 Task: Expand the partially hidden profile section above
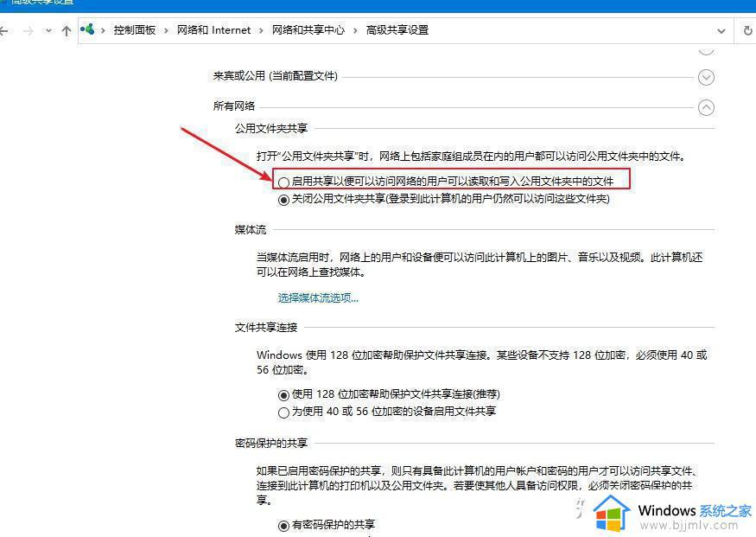(706, 50)
